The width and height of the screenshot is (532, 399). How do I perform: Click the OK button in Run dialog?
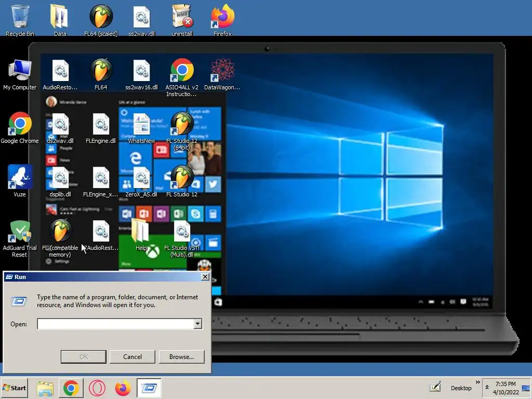click(84, 356)
